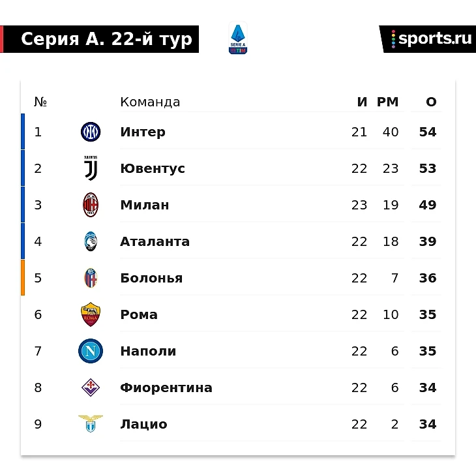The height and width of the screenshot is (471, 476).
Task: Click the Juventus club crest
Action: (x=91, y=168)
